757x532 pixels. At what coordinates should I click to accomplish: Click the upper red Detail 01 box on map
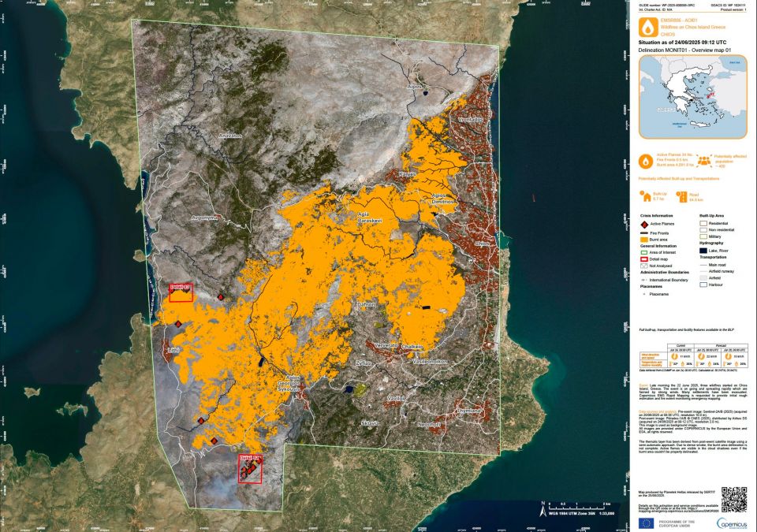pyautogui.click(x=181, y=292)
